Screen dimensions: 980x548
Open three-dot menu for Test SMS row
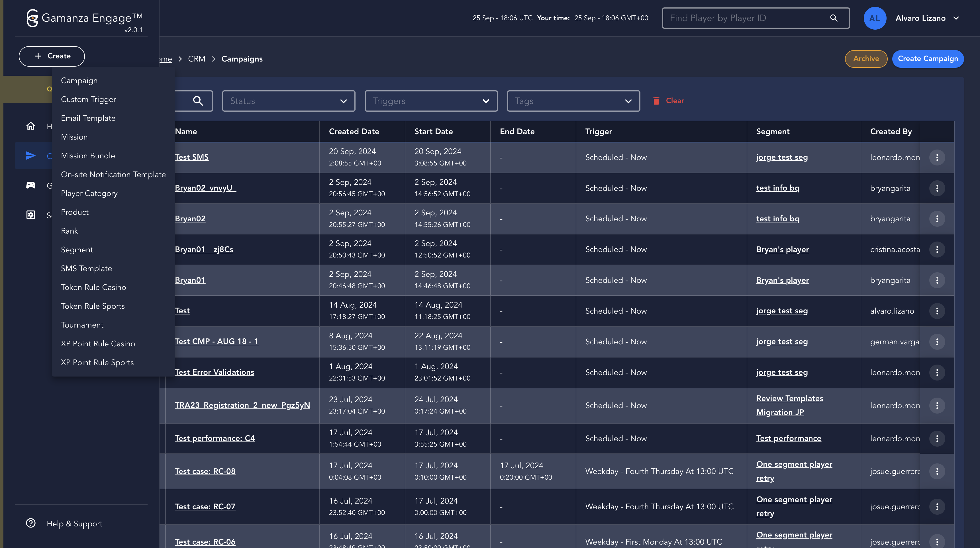coord(937,158)
